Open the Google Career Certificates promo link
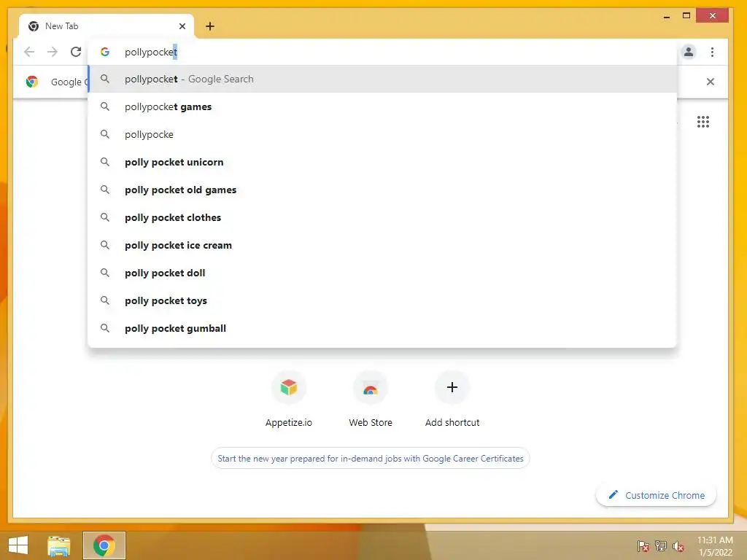This screenshot has width=747, height=560. [370, 459]
